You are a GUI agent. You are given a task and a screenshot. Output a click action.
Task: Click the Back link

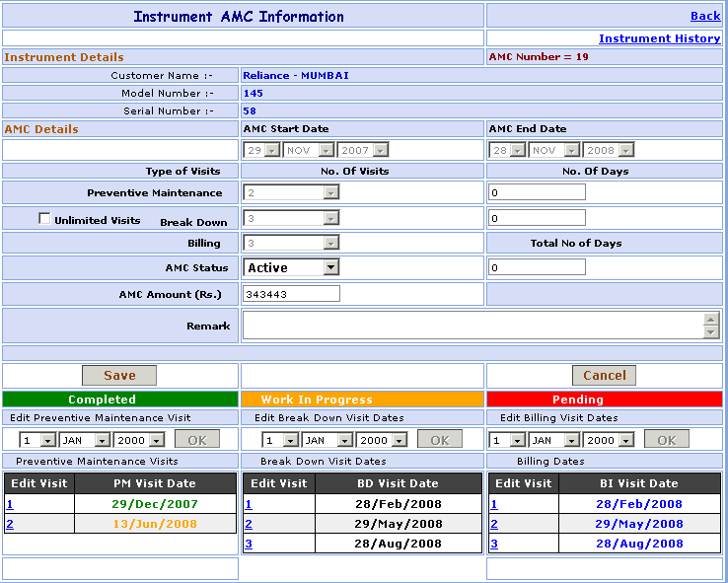click(x=704, y=16)
